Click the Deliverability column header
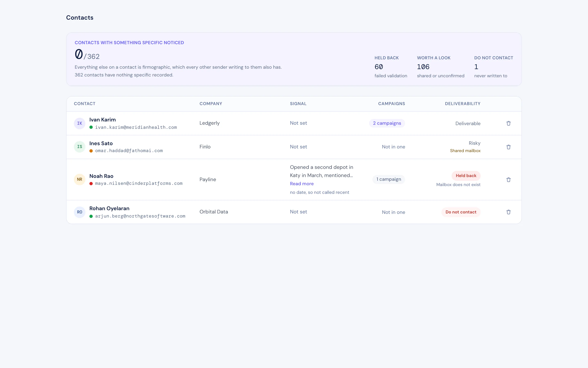This screenshot has width=588, height=368. point(463,104)
